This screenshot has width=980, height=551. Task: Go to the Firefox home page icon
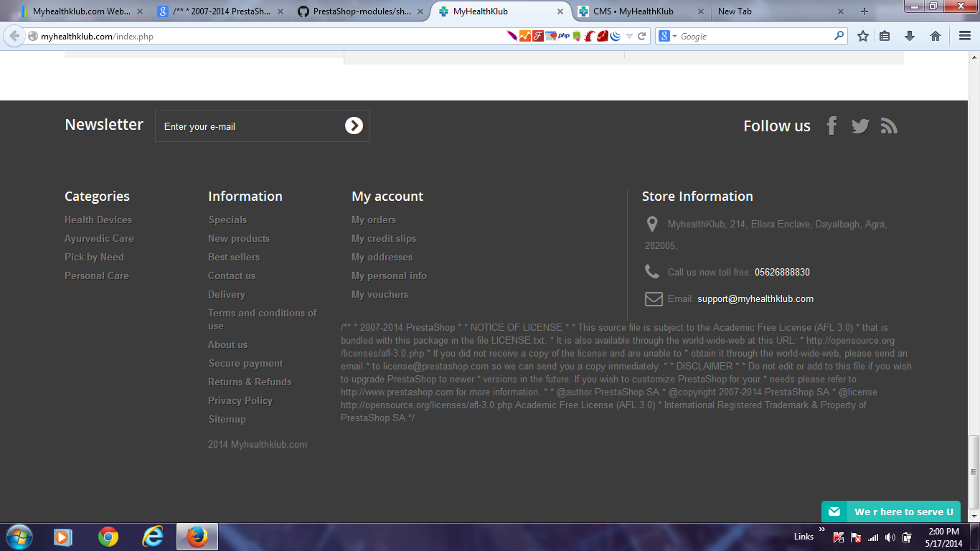coord(936,36)
